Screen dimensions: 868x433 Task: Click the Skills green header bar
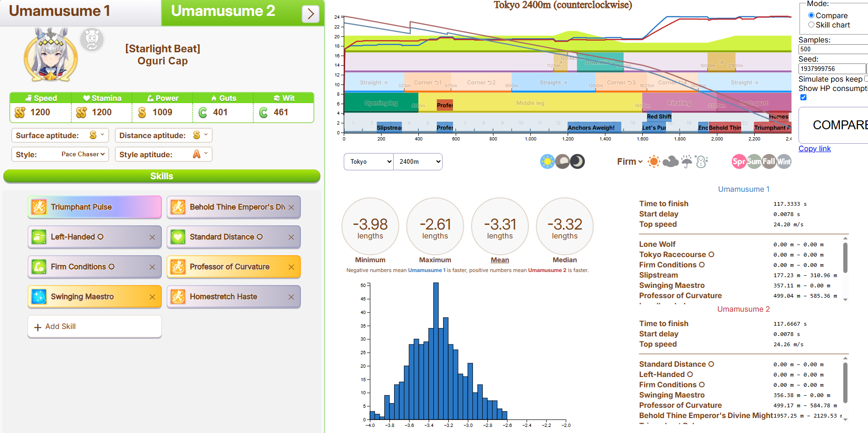click(162, 176)
